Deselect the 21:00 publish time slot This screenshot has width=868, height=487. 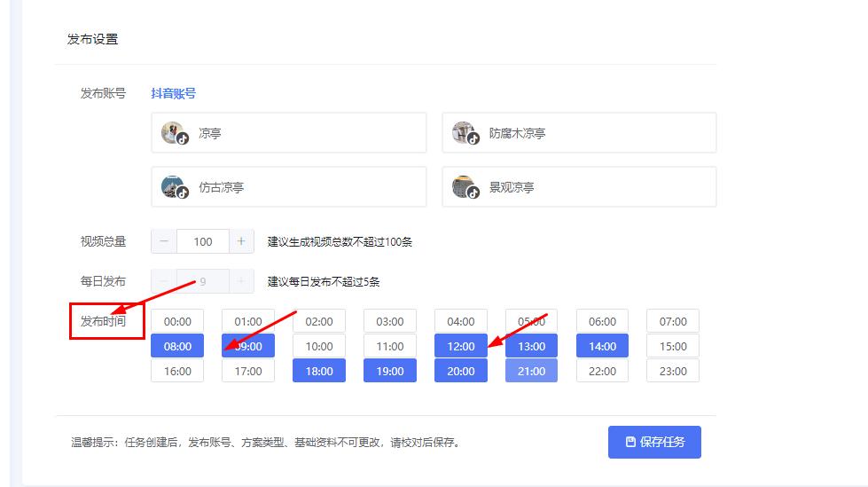point(531,371)
